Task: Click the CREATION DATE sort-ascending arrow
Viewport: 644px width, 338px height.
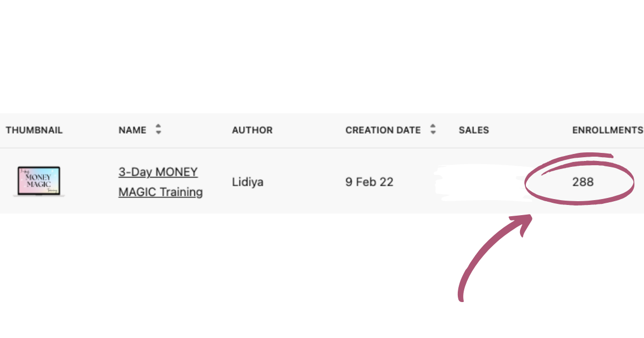Action: click(x=433, y=127)
